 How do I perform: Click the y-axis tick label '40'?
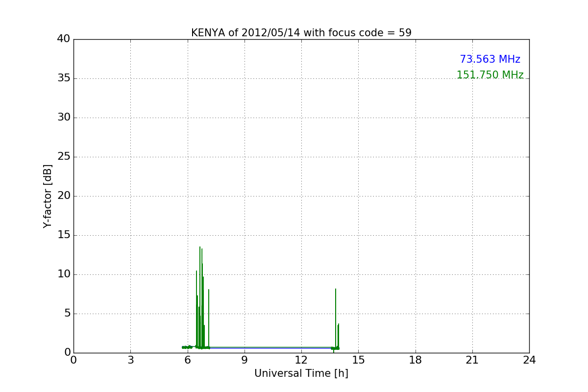64,39
